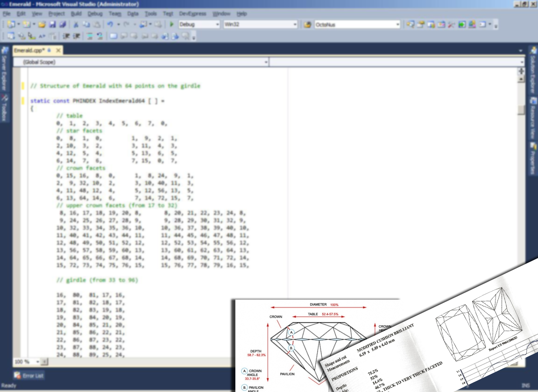The width and height of the screenshot is (538, 392).
Task: Click the Open File folder icon
Action: pos(42,24)
